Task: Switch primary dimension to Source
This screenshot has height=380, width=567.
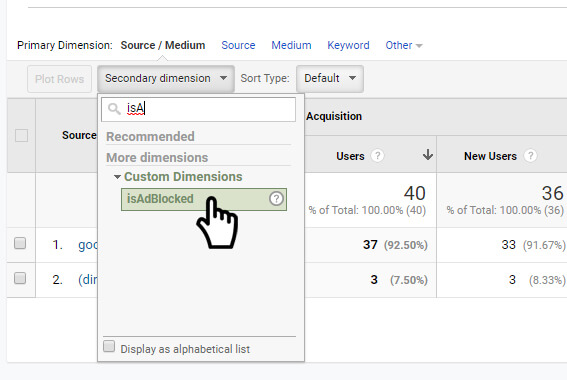Action: pyautogui.click(x=238, y=45)
